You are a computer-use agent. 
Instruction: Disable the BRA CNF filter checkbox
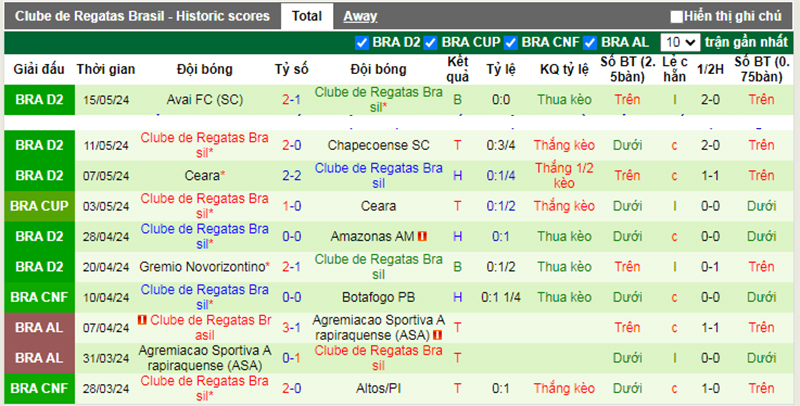(x=511, y=43)
